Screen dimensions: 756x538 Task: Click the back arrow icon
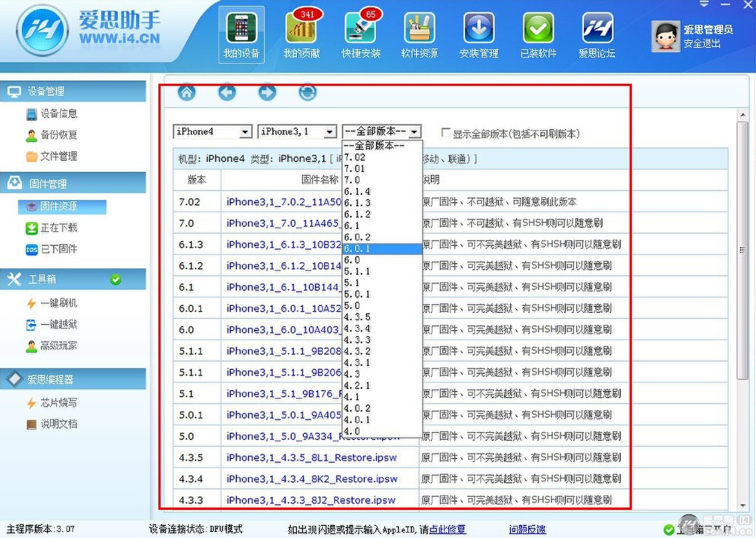(227, 92)
